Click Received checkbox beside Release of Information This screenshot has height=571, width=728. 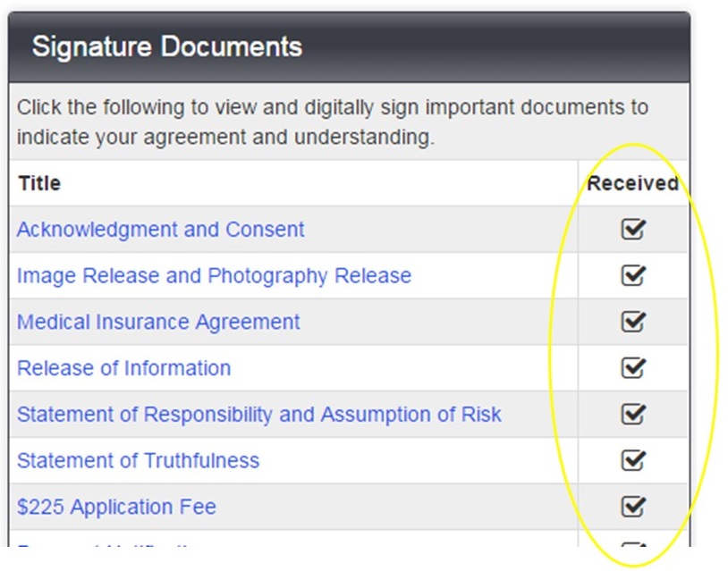633,368
